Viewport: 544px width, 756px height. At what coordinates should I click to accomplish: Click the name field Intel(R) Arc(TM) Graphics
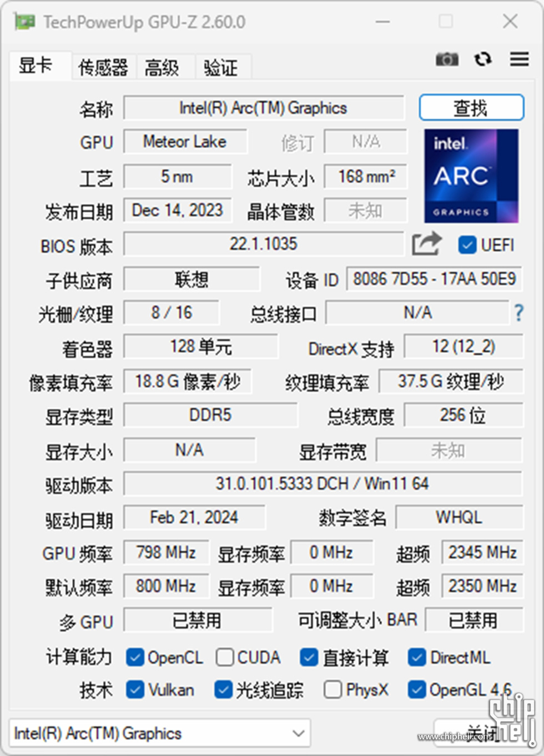point(264,108)
